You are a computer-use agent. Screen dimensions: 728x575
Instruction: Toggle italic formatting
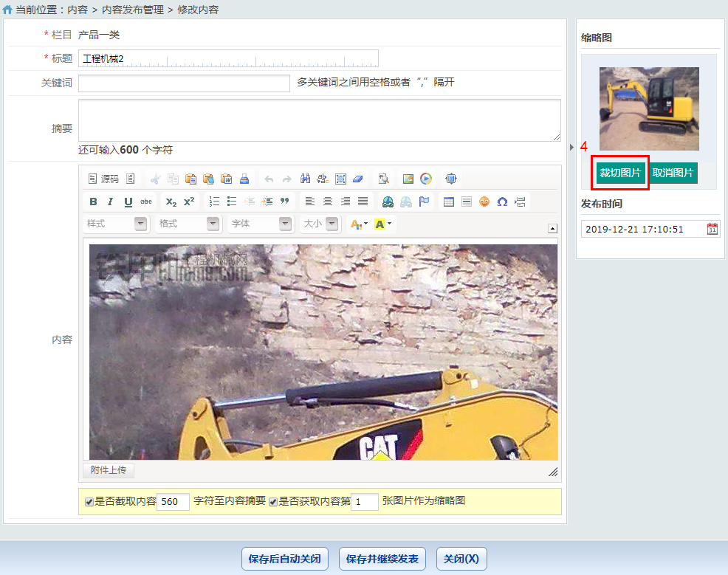click(x=111, y=202)
